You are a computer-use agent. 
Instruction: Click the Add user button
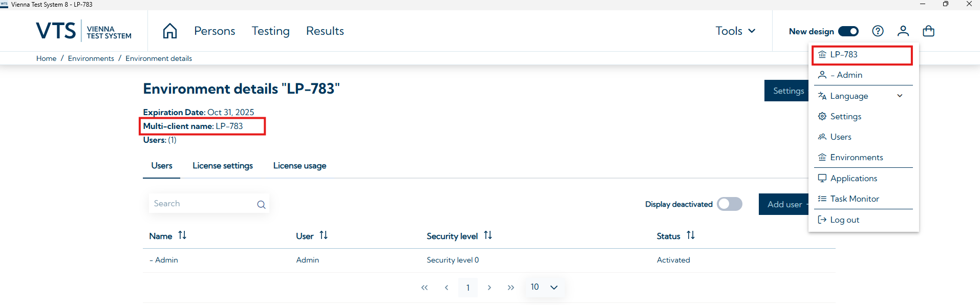[784, 204]
